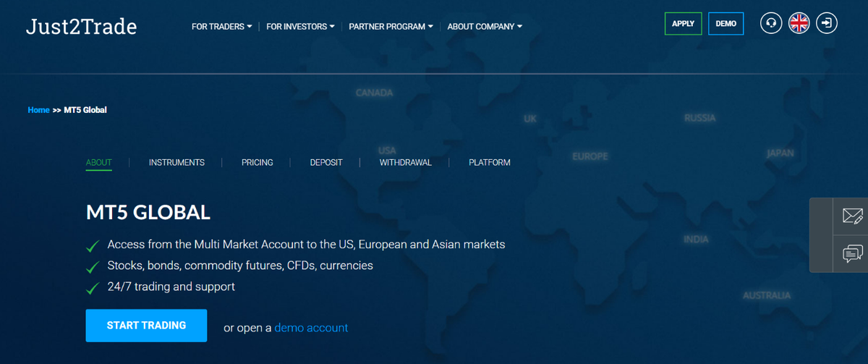
Task: Click the '24/7 trading and support' text
Action: (x=171, y=287)
